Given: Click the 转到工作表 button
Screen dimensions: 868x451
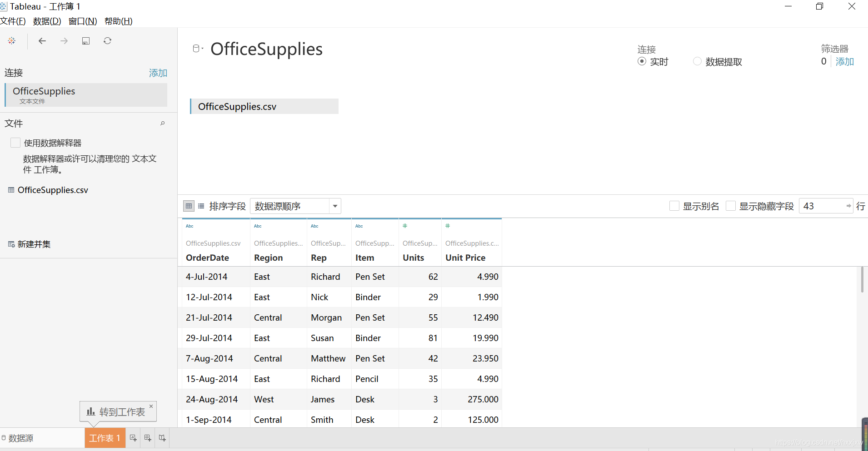Looking at the screenshot, I should [x=118, y=412].
